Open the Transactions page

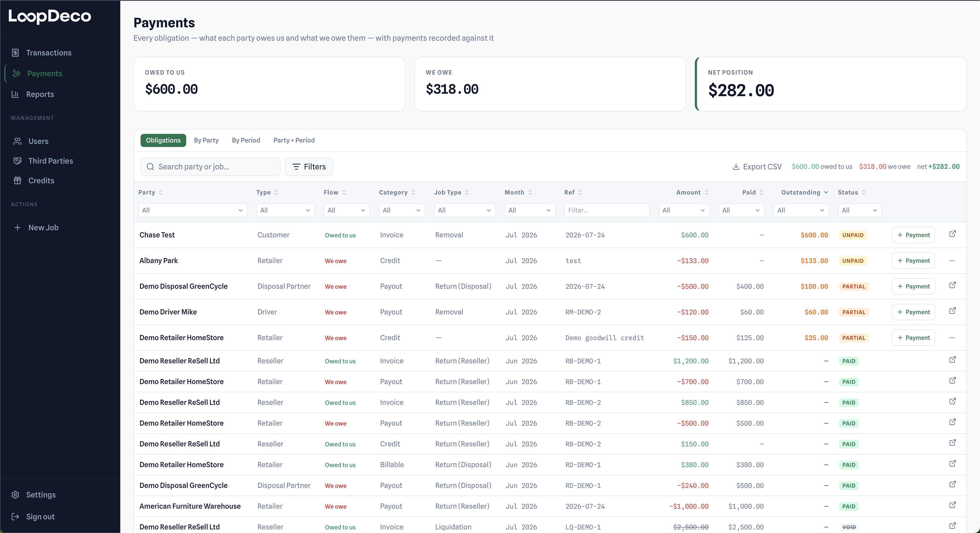point(49,53)
